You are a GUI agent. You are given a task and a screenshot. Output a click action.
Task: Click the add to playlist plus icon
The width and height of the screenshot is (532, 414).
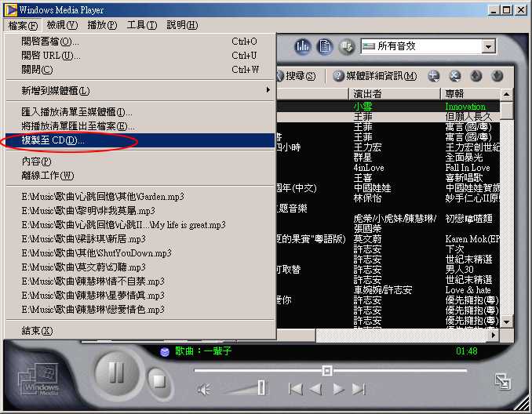pyautogui.click(x=433, y=76)
